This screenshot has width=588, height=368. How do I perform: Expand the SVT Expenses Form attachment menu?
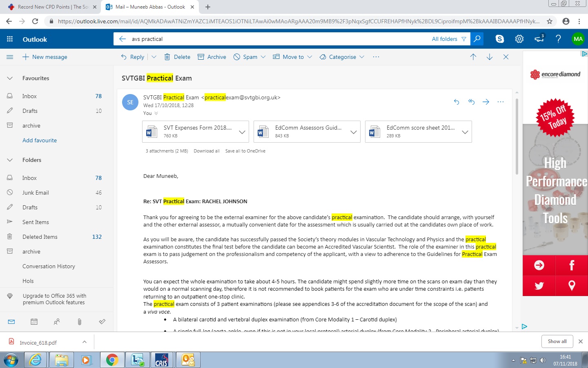242,132
